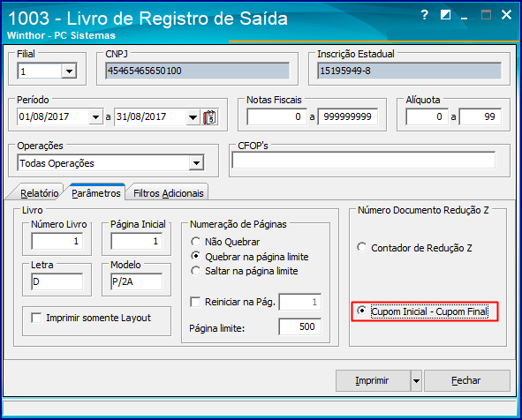Click the Reiniciar na Pág. number field
522x420 pixels.
(x=300, y=302)
